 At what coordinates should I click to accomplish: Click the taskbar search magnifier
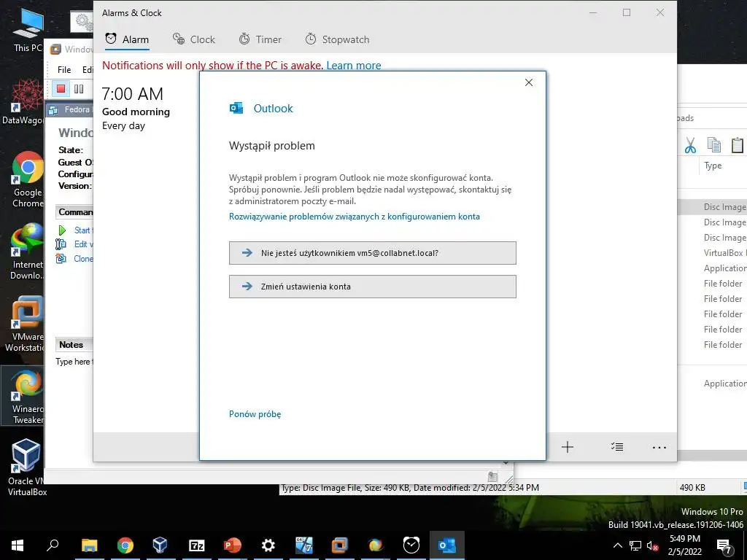tap(52, 545)
